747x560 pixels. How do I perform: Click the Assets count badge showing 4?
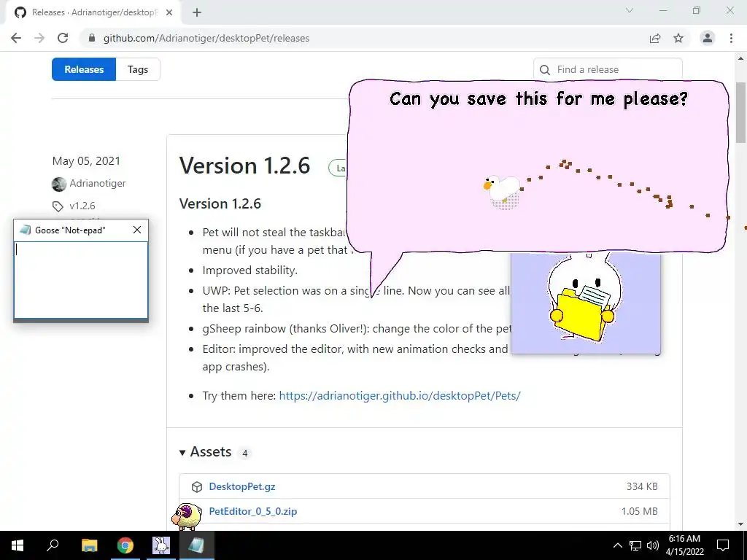[245, 453]
